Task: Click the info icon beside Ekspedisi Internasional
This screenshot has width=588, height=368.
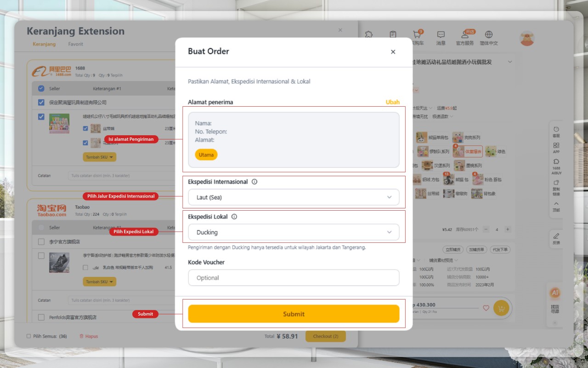Action: point(254,182)
